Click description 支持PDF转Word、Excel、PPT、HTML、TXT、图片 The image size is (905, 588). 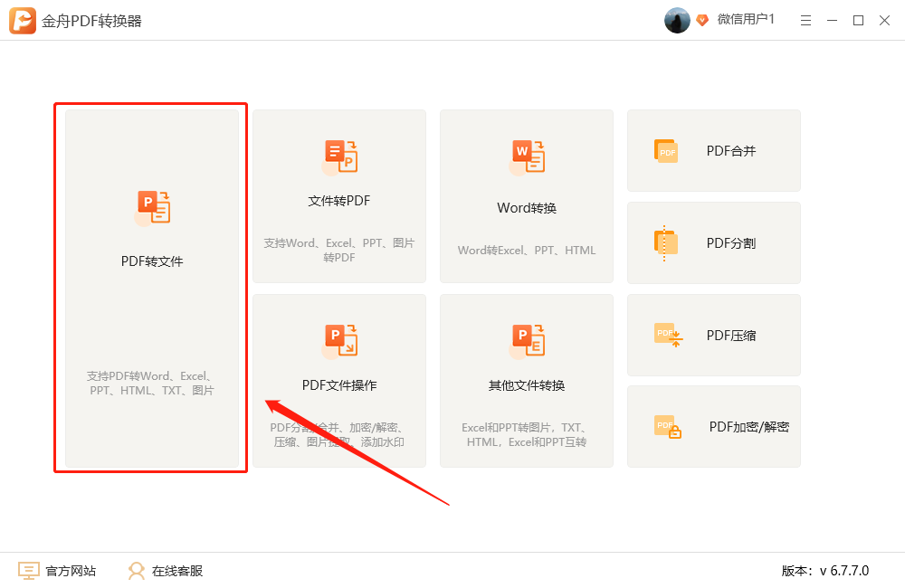tap(152, 384)
